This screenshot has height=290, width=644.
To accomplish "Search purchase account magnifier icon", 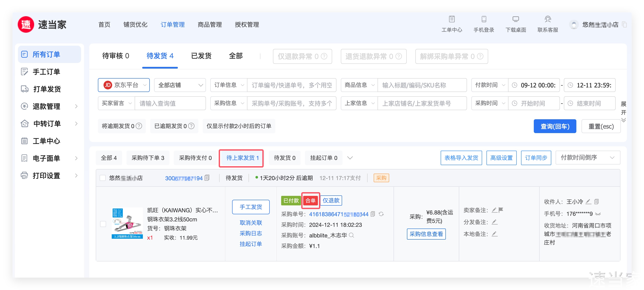I will pos(352,235).
